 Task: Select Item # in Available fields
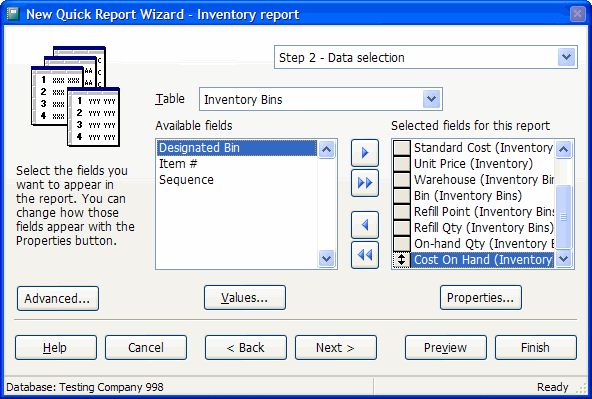point(237,163)
